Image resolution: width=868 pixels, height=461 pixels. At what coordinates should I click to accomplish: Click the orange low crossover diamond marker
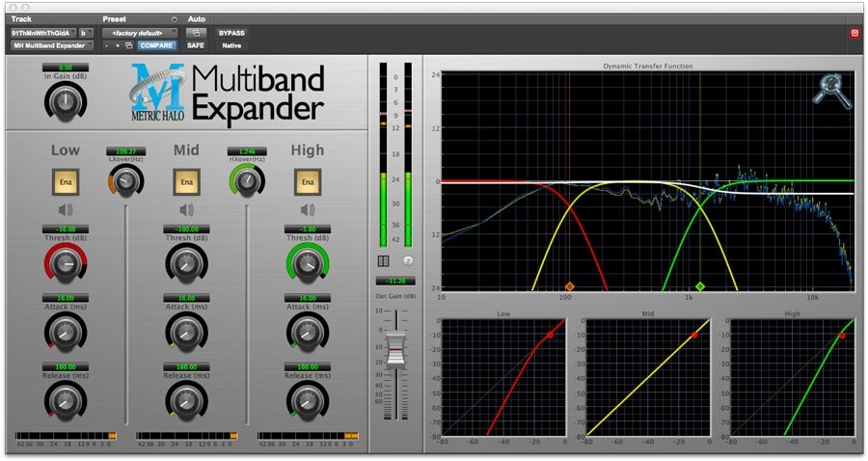[570, 286]
